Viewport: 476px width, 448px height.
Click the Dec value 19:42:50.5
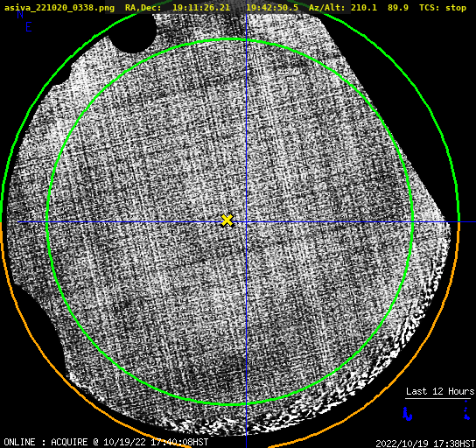(x=272, y=8)
